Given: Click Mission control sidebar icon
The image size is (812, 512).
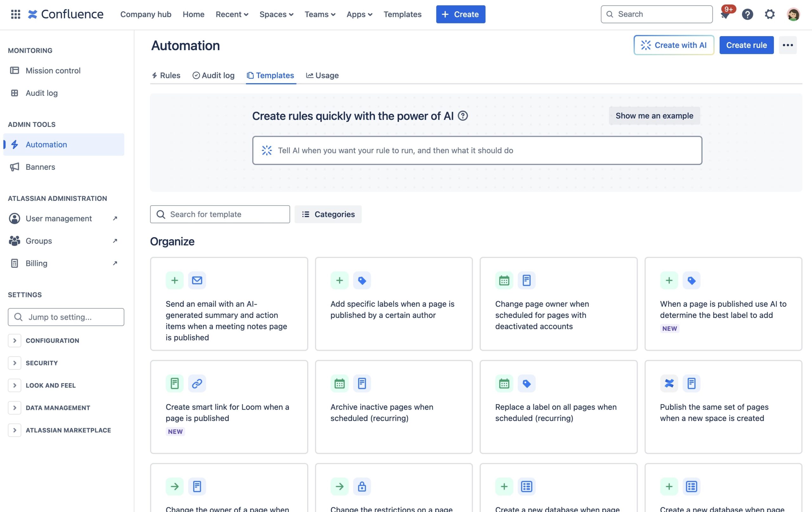Looking at the screenshot, I should pyautogui.click(x=15, y=70).
